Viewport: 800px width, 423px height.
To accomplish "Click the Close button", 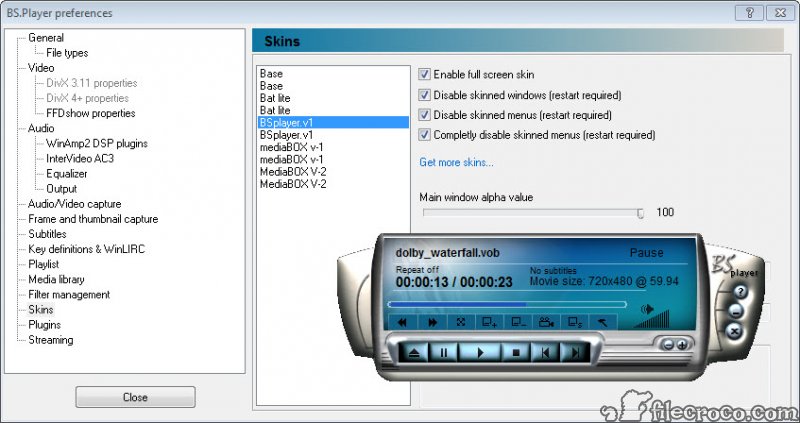I will (x=135, y=397).
